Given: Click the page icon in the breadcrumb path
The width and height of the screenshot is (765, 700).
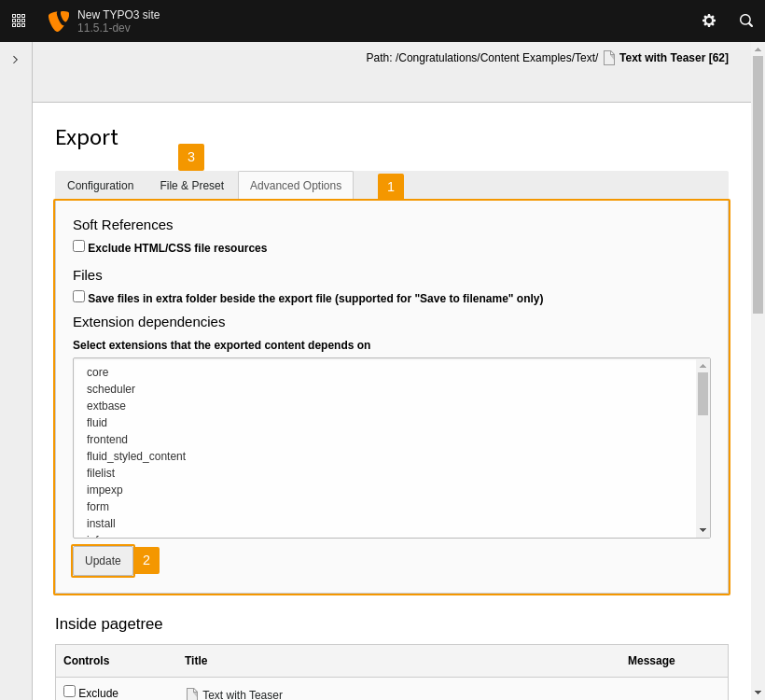Looking at the screenshot, I should pyautogui.click(x=609, y=57).
